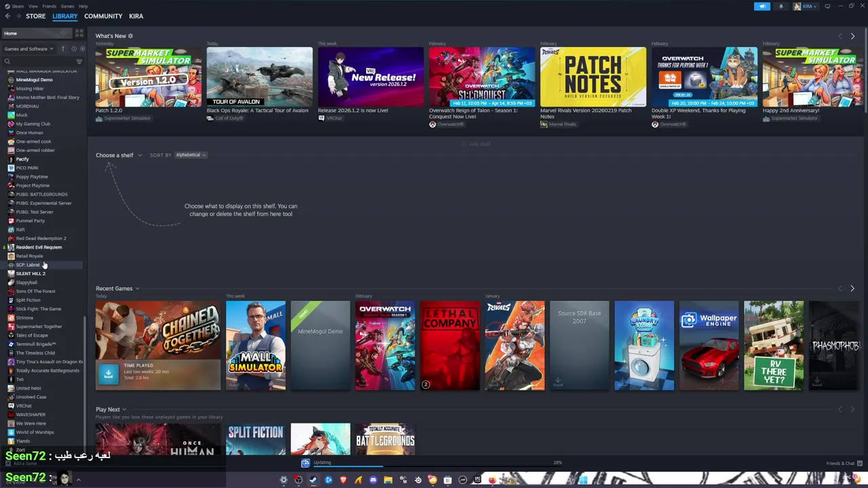Viewport: 868px width, 488px height.
Task: Go forward with the navigation arrow
Action: tap(18, 16)
